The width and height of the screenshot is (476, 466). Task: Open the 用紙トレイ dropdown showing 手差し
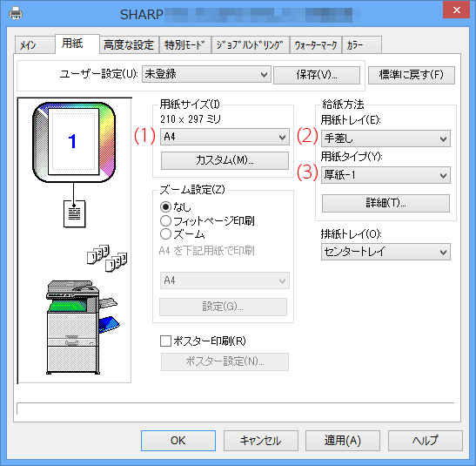point(385,138)
